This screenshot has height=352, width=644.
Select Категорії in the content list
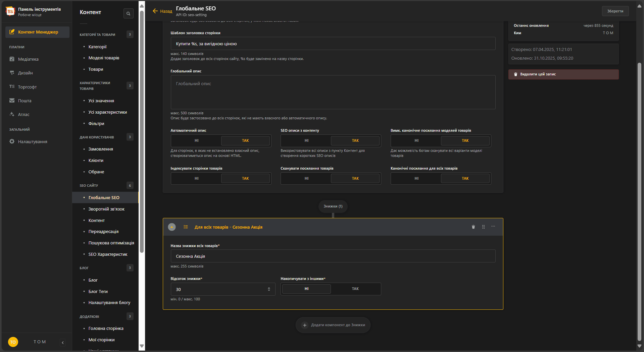coord(97,47)
